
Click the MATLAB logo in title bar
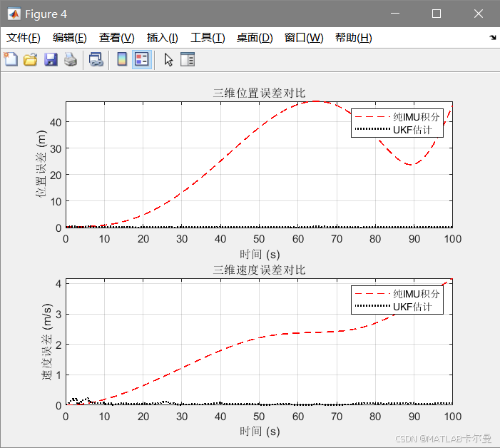point(14,14)
